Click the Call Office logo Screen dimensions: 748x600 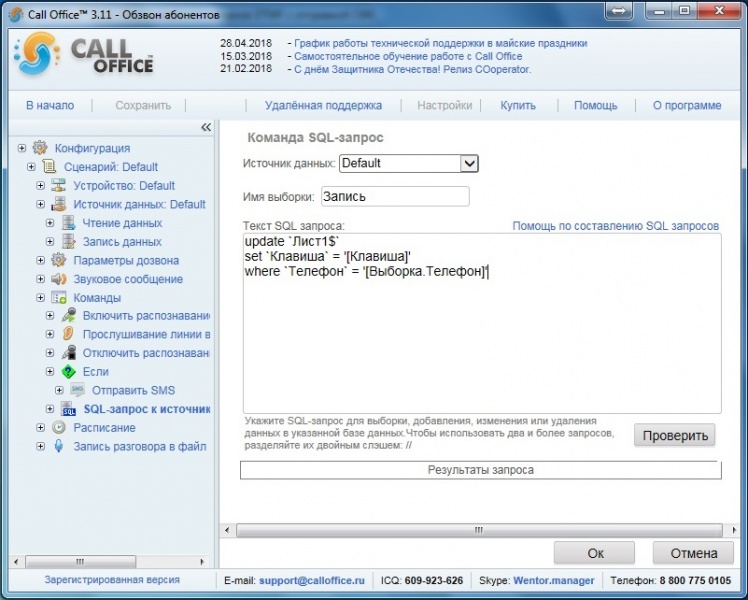(85, 55)
